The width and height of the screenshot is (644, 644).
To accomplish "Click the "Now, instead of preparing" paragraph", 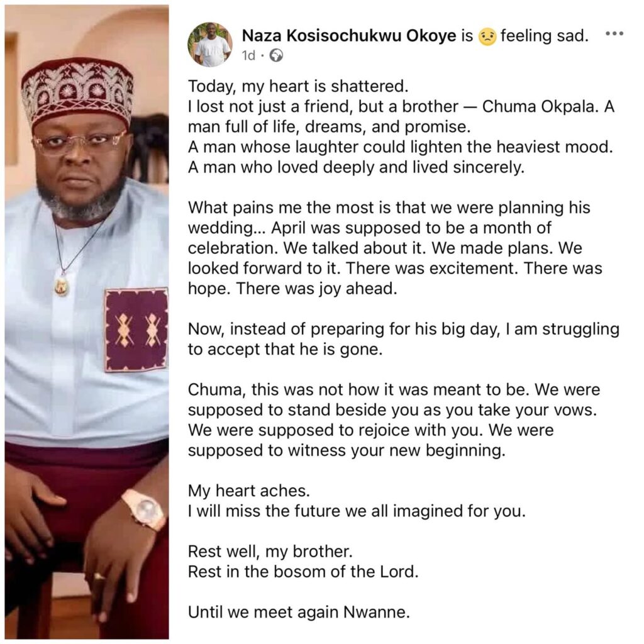I will [x=402, y=338].
